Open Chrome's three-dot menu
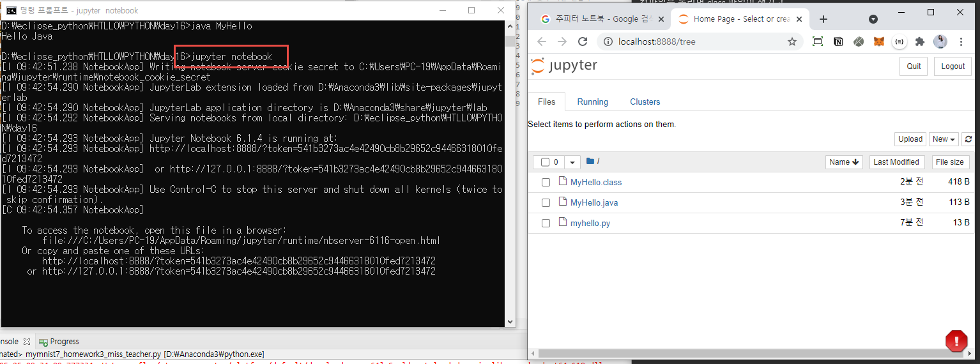The image size is (980, 364). [961, 42]
